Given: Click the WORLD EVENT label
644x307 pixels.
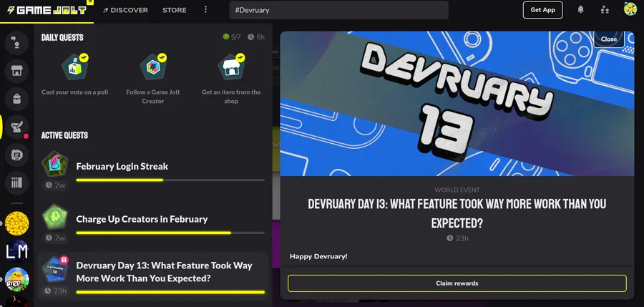Looking at the screenshot, I should (x=457, y=190).
